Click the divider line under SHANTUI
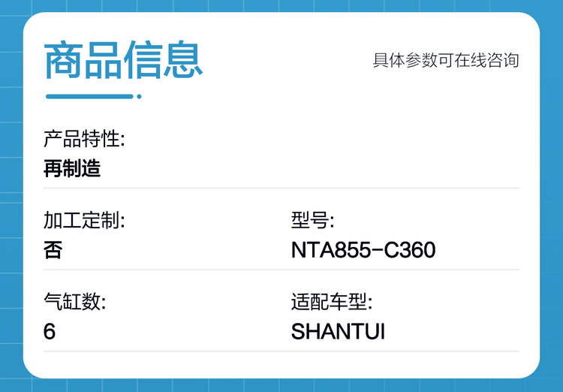The height and width of the screenshot is (392, 563). click(405, 351)
